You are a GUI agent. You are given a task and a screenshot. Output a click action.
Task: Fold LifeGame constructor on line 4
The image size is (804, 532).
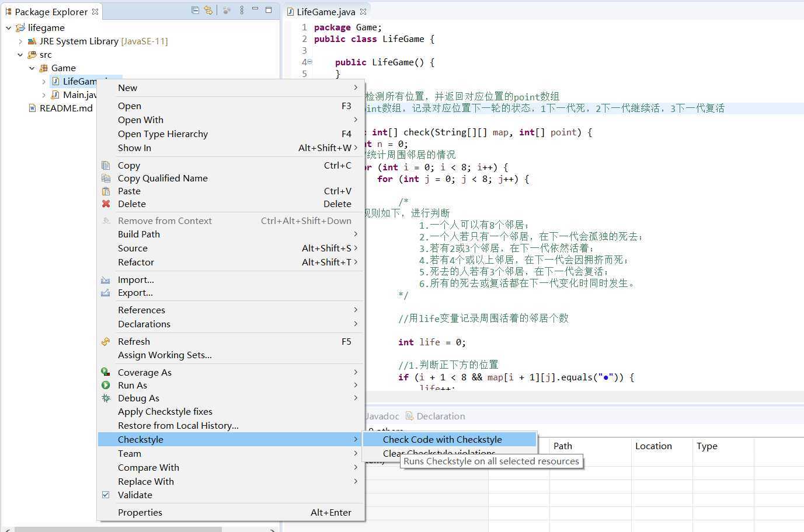click(309, 62)
